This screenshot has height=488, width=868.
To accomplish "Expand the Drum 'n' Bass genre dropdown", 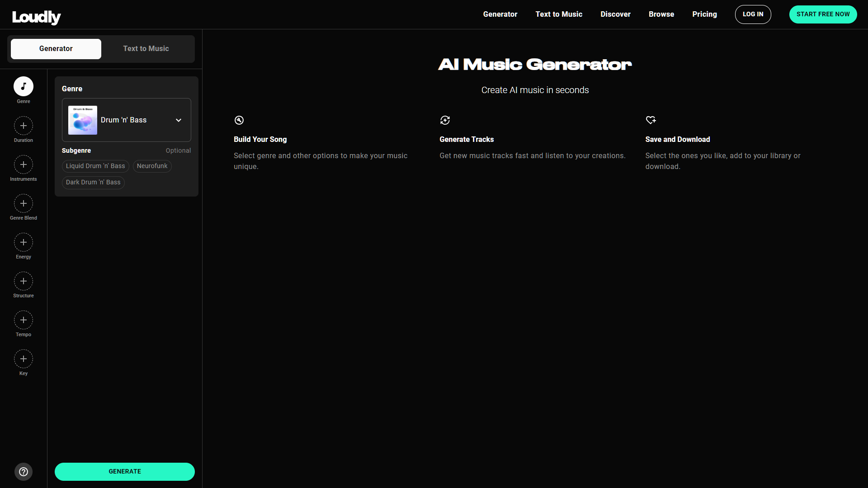I will 179,120.
